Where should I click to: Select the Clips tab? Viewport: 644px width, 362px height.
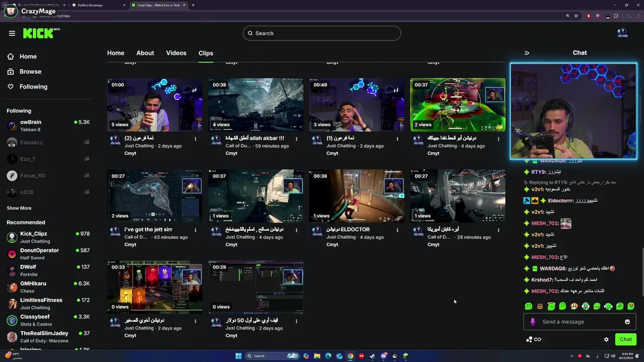click(x=206, y=53)
